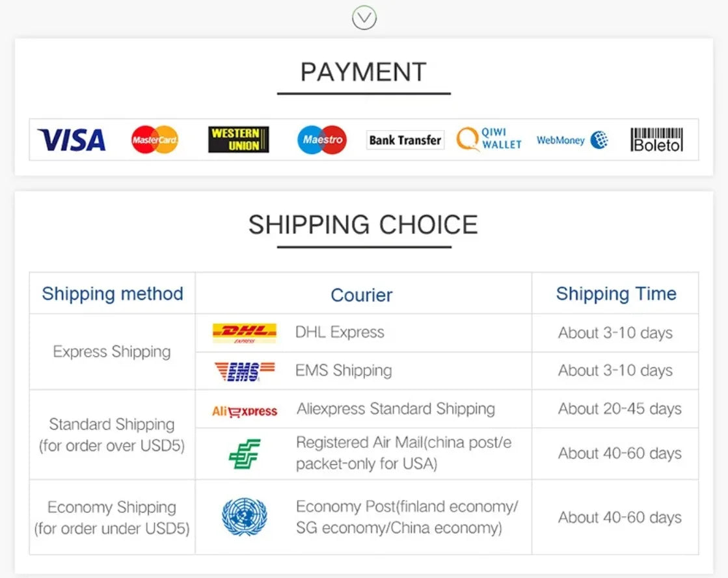This screenshot has width=728, height=578.
Task: Choose the Western Union logo
Action: coord(238,140)
